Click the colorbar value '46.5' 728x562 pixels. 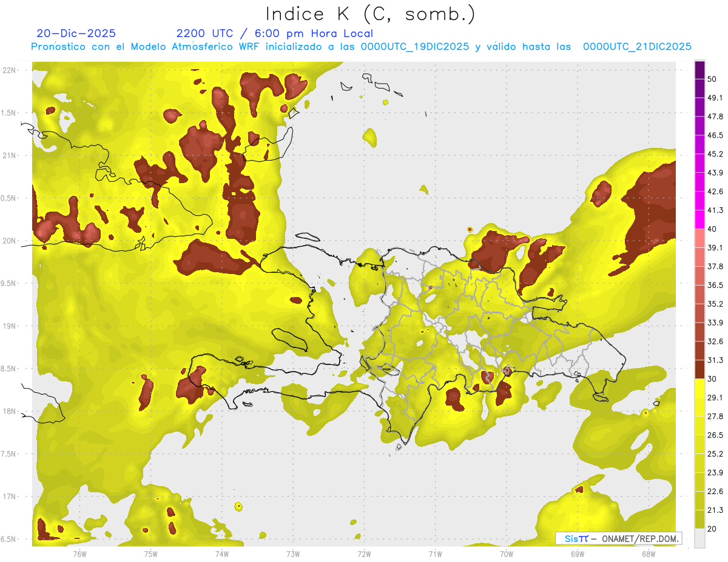tap(715, 135)
